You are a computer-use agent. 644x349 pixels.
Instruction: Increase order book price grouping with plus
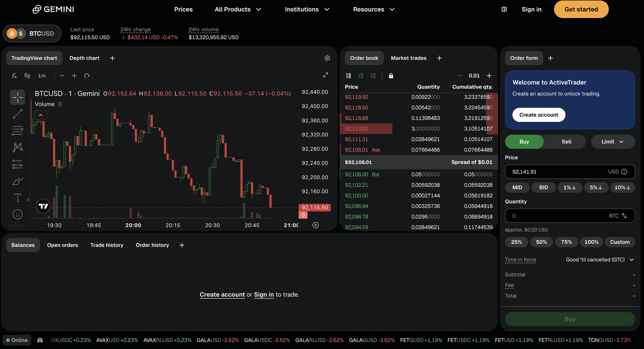click(489, 76)
